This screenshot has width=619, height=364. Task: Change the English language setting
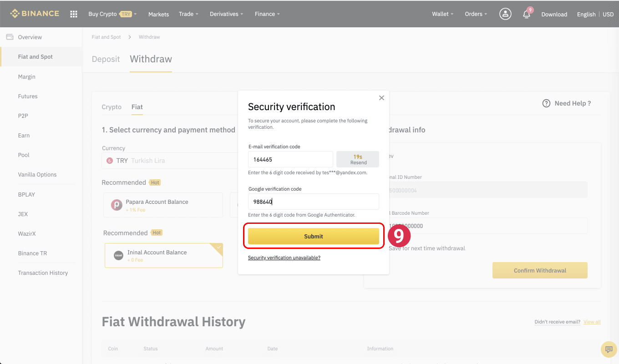tap(586, 14)
